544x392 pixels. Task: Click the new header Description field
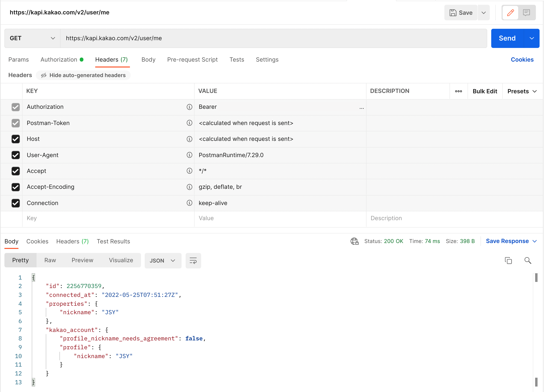tap(455, 218)
